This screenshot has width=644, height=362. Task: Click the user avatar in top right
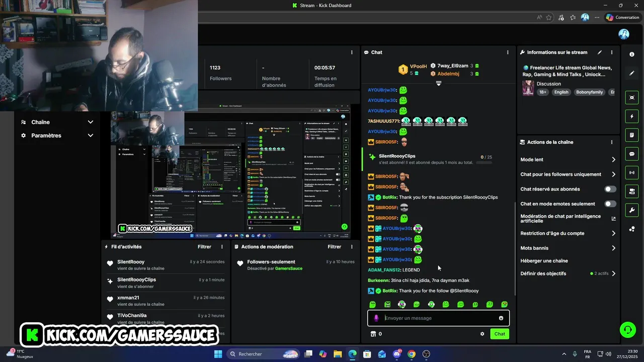(x=624, y=34)
